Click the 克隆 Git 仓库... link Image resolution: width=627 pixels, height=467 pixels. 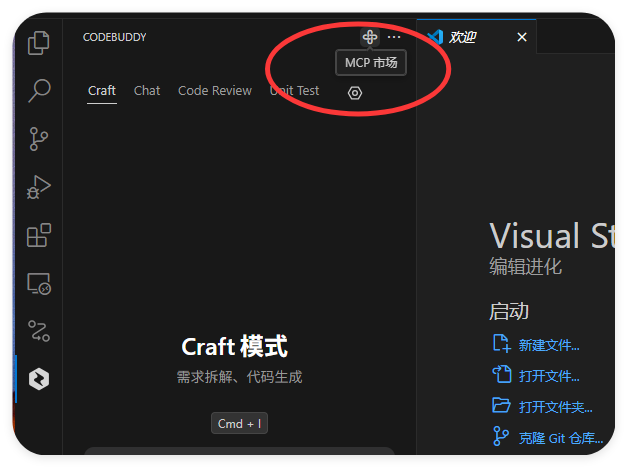(x=561, y=438)
